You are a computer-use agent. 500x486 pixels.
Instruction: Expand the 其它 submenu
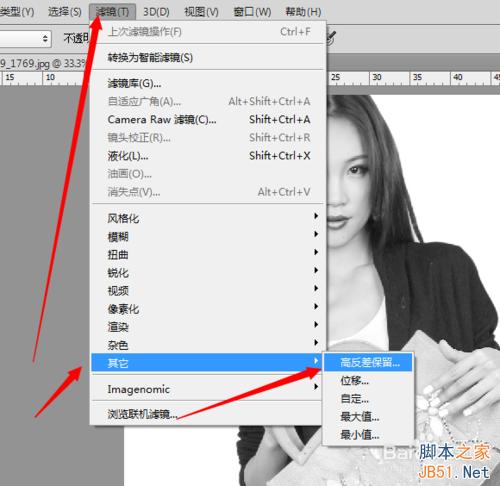(x=207, y=363)
